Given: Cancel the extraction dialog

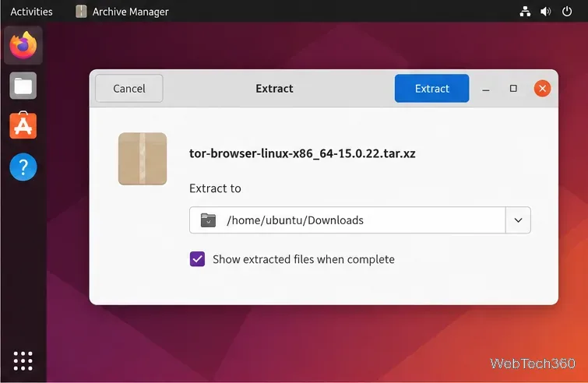Looking at the screenshot, I should point(129,89).
